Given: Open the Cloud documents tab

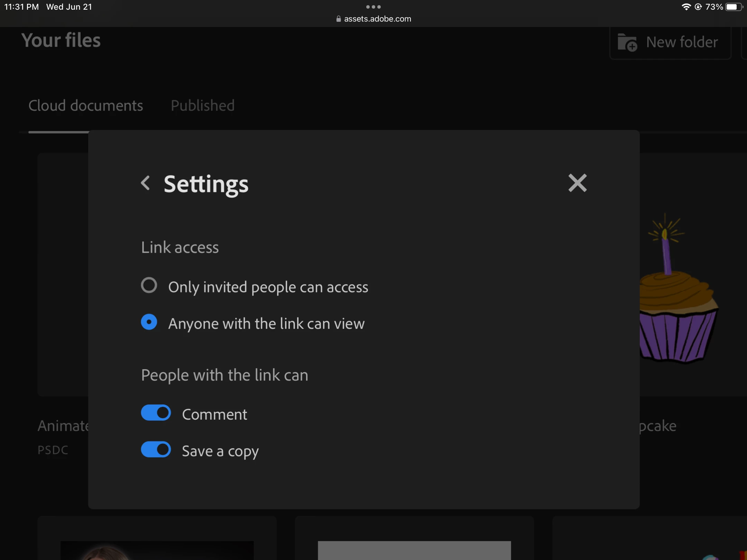Looking at the screenshot, I should (x=85, y=106).
